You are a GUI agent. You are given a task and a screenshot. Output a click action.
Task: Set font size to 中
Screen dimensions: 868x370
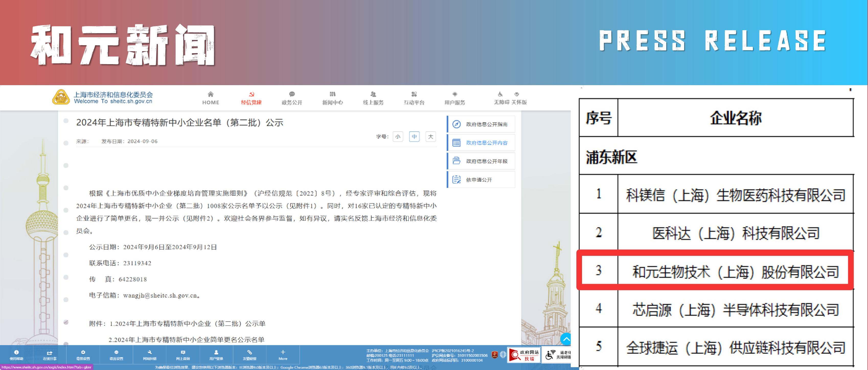(x=414, y=137)
